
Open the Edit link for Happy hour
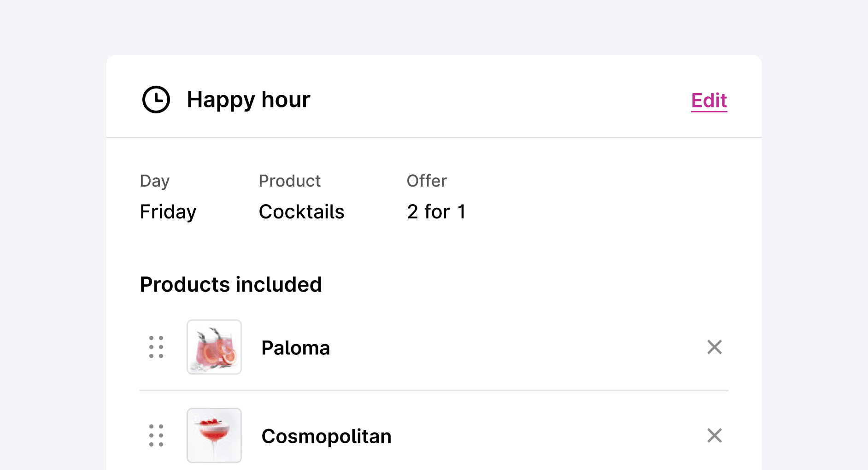point(708,100)
